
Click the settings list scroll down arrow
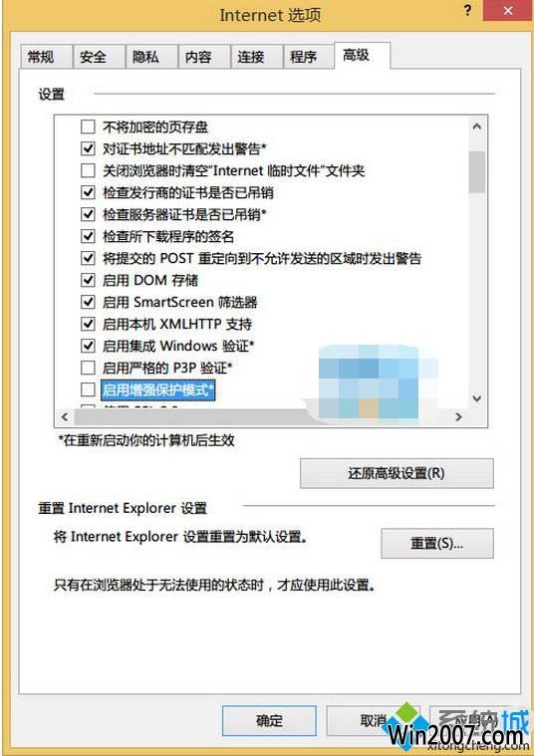click(477, 398)
